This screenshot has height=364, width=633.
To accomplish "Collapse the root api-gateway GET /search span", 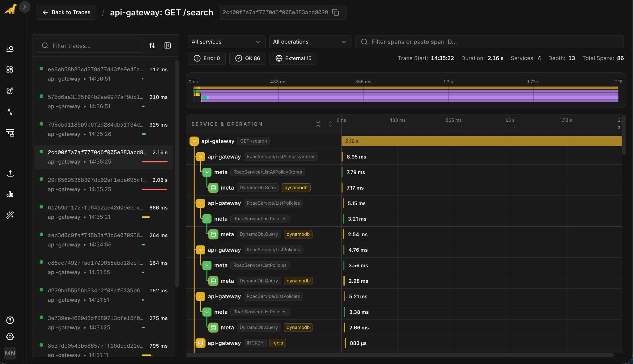I will click(x=194, y=141).
